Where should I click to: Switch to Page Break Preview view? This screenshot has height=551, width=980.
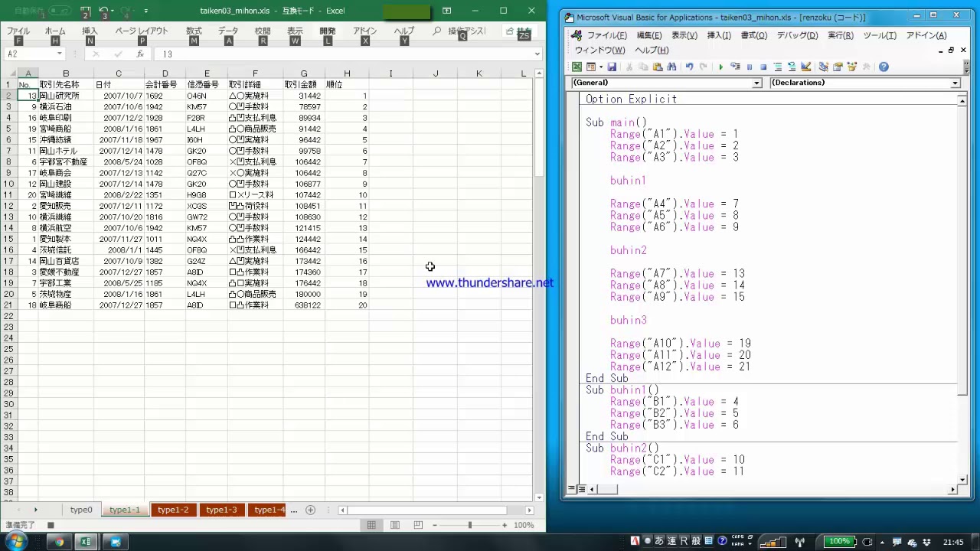pos(418,525)
